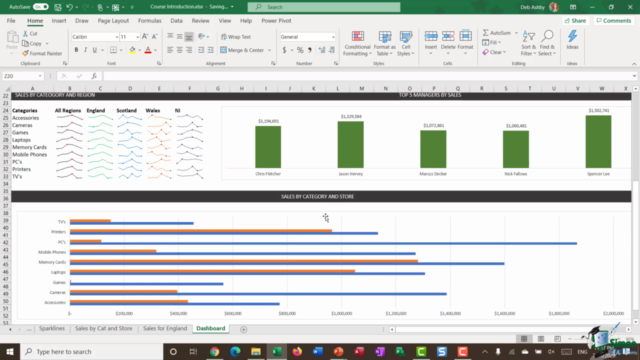Add a new sheet with plus button
Screen dimensions: 640x360
click(x=243, y=329)
